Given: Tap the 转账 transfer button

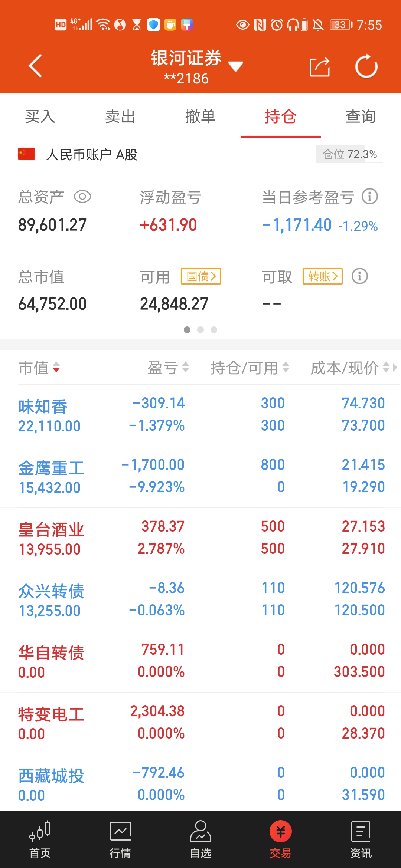Looking at the screenshot, I should pyautogui.click(x=322, y=276).
